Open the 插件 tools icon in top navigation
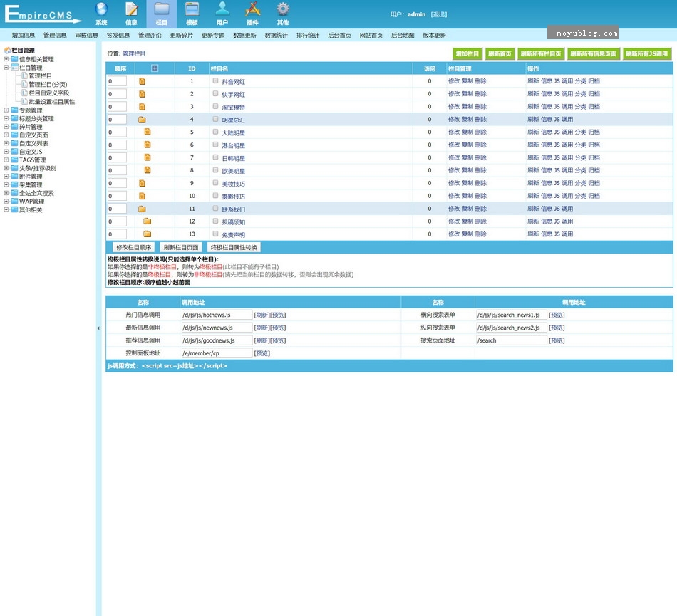 click(252, 9)
